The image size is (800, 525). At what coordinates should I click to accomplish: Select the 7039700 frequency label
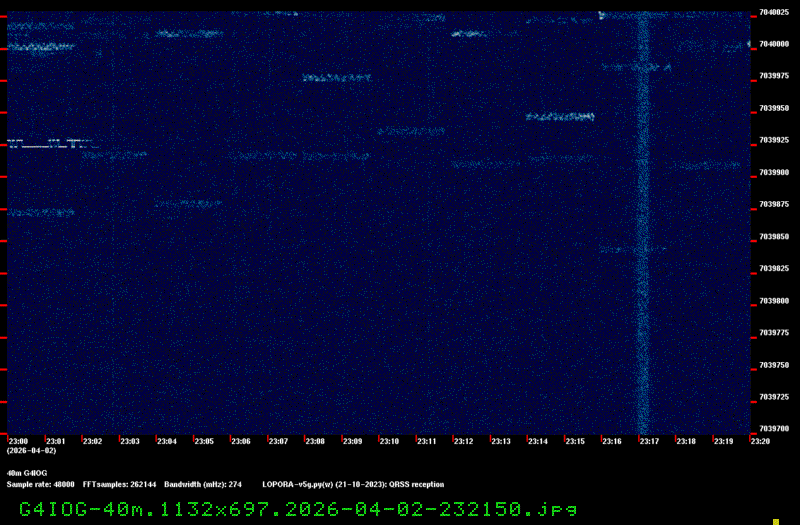[x=774, y=429]
